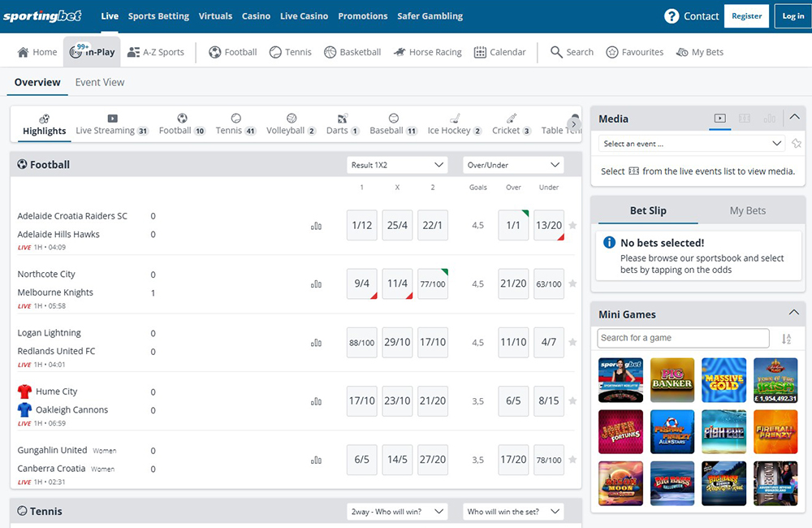Open Favourites in the navigation bar
This screenshot has height=528, width=812.
click(x=635, y=52)
